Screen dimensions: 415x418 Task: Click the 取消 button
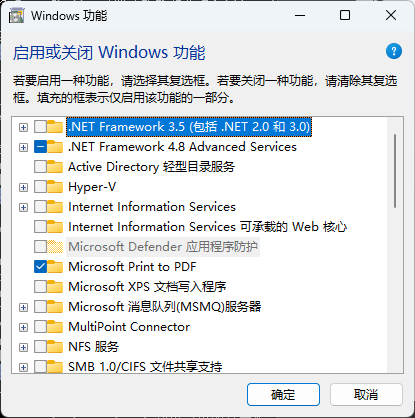click(x=366, y=395)
